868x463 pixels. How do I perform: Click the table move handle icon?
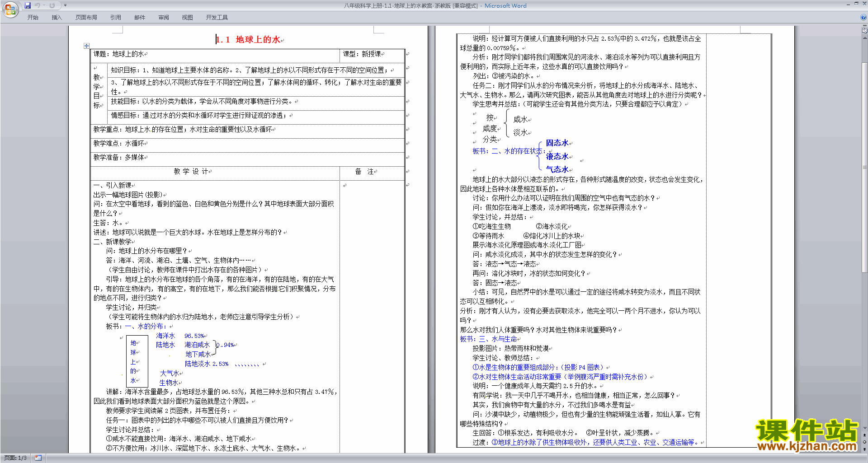[86, 46]
